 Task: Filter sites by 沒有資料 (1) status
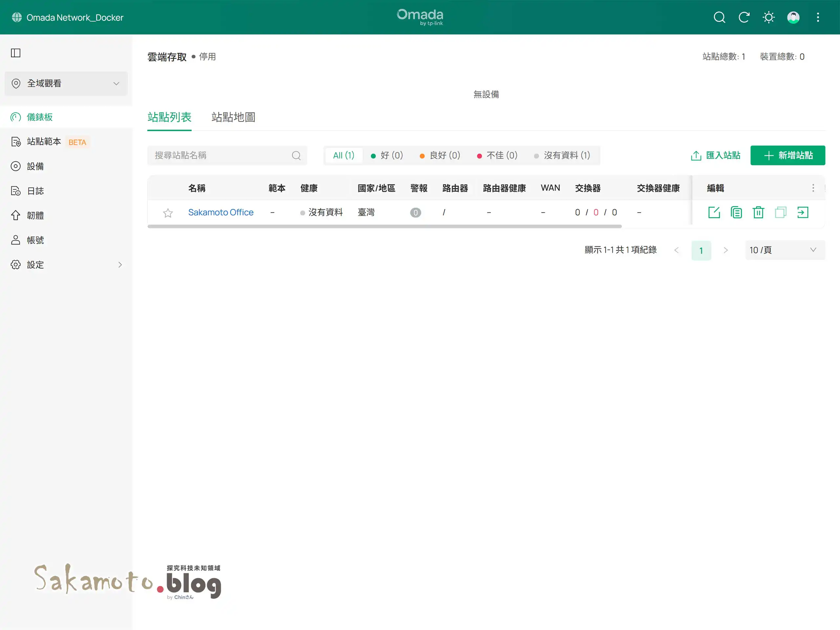click(x=562, y=155)
